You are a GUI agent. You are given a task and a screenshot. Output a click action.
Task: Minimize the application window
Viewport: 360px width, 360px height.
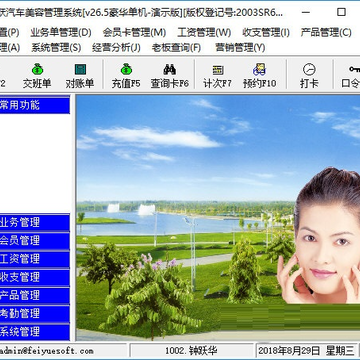(306, 12)
